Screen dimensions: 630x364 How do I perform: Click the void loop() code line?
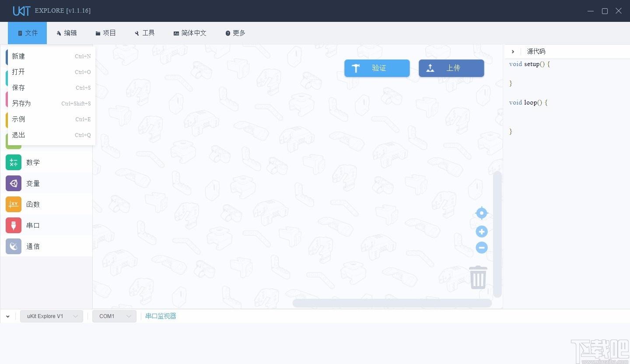coord(528,102)
